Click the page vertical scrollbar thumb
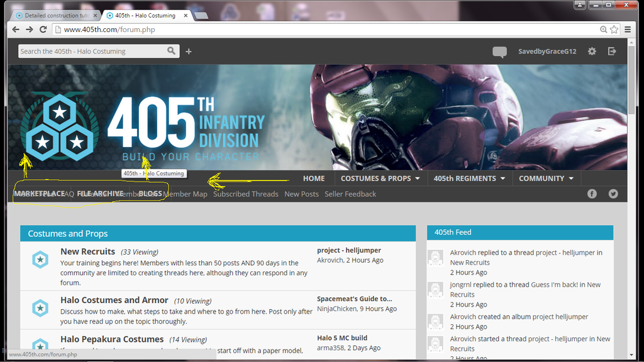The width and height of the screenshot is (644, 362). pyautogui.click(x=631, y=80)
